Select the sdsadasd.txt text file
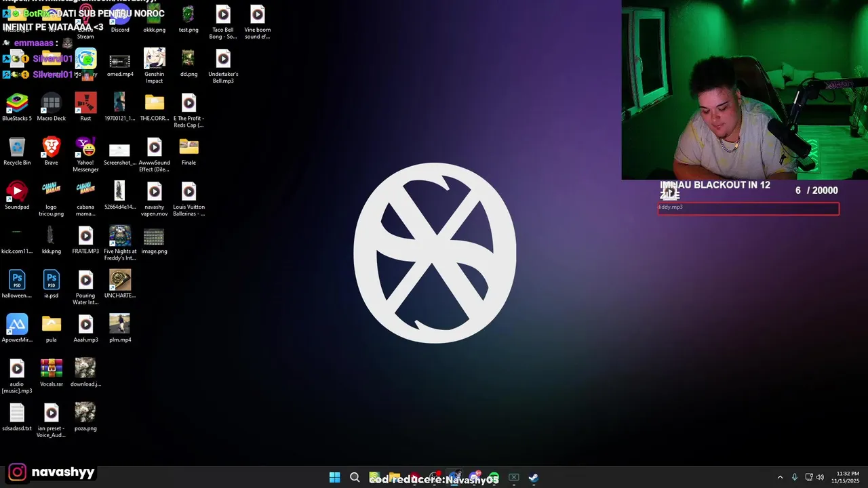Screen dimensions: 868x488 pos(17,417)
